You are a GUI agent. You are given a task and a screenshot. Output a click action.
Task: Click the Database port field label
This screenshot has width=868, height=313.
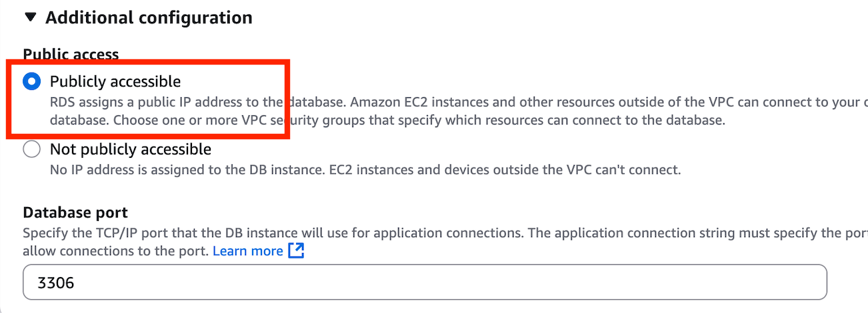(75, 212)
